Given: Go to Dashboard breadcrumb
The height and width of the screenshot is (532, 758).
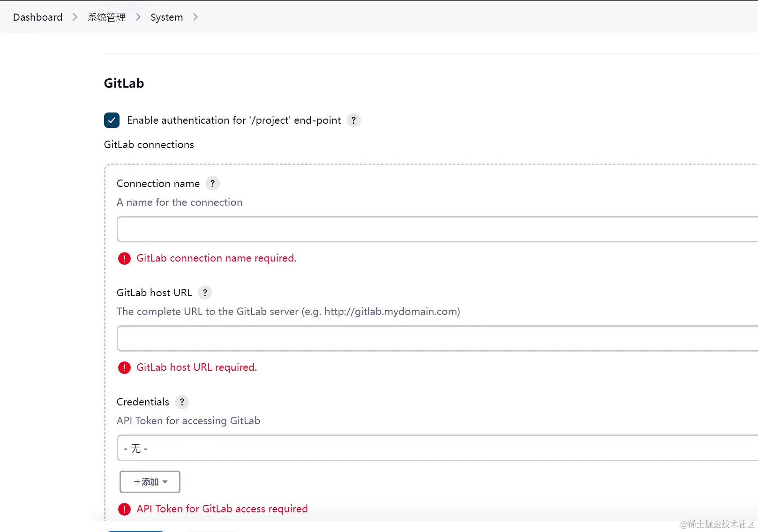Looking at the screenshot, I should point(38,17).
